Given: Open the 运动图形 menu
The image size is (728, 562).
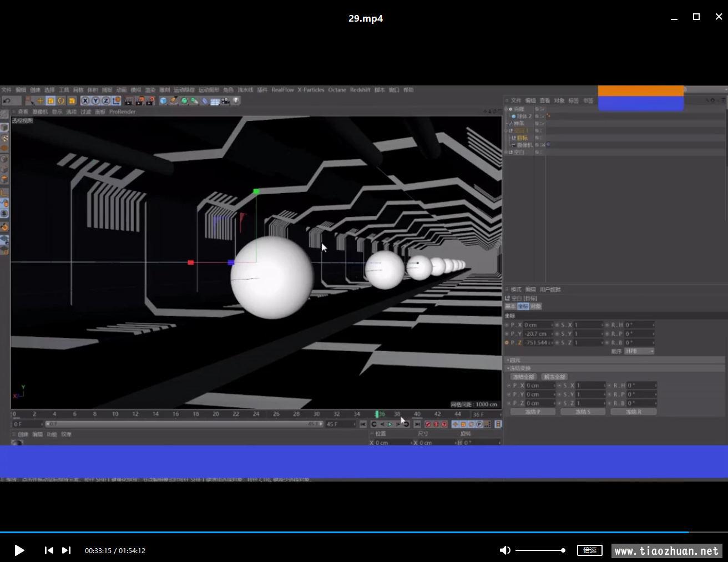Looking at the screenshot, I should (x=209, y=90).
